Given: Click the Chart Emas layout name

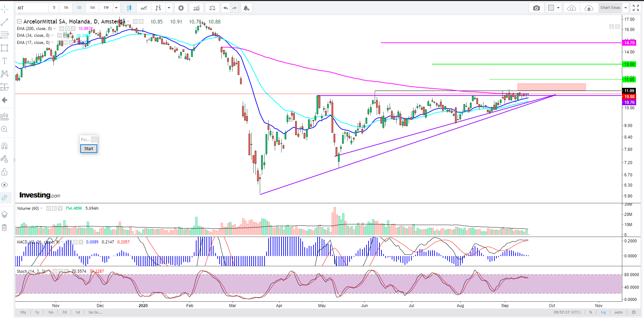Looking at the screenshot, I should (610, 8).
